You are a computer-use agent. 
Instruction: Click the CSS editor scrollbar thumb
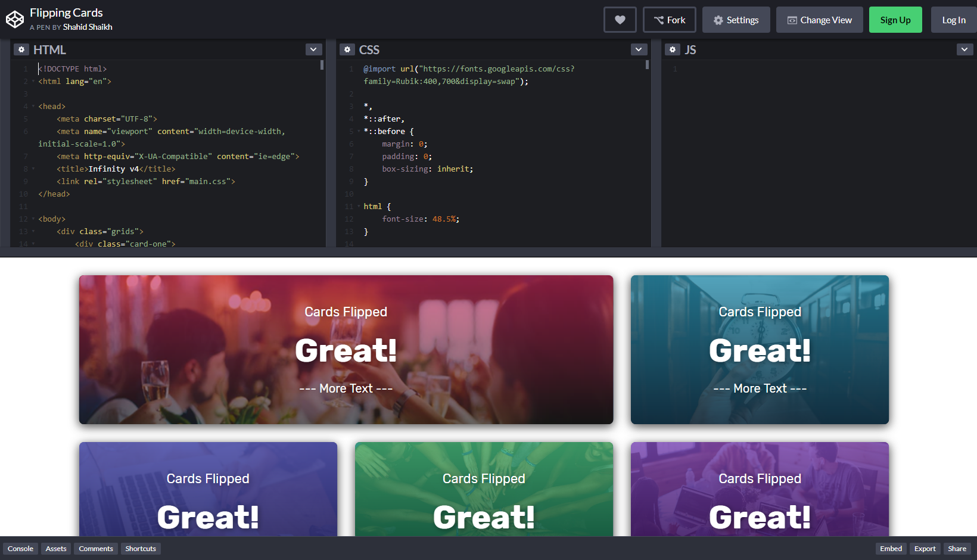(647, 65)
